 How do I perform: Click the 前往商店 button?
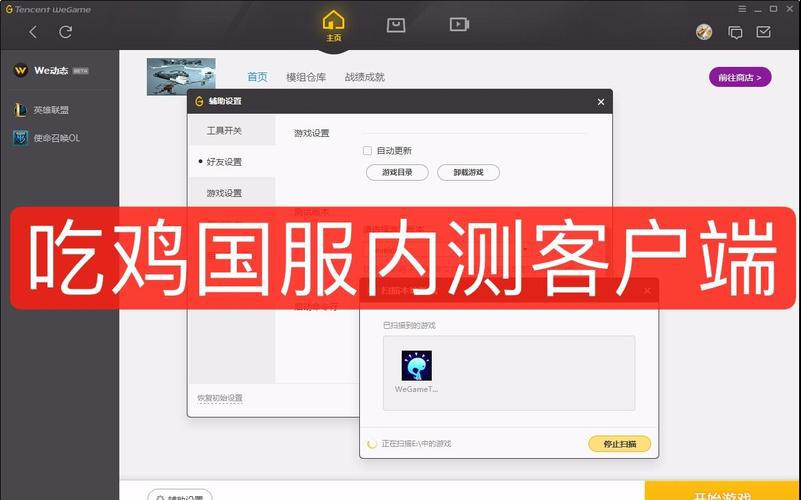click(740, 77)
